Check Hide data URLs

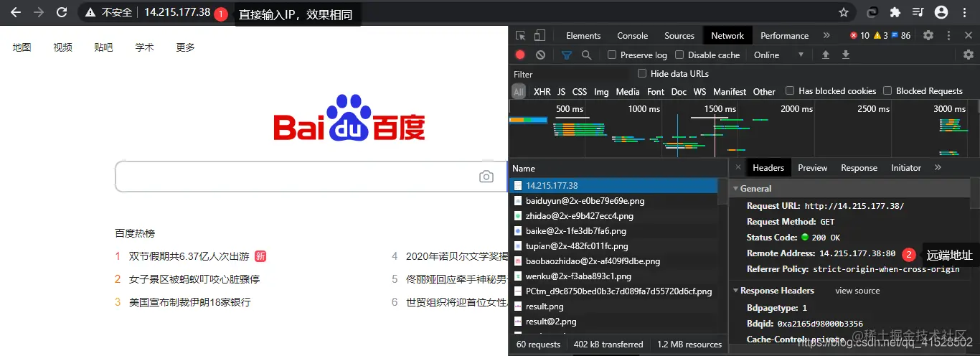click(x=642, y=73)
